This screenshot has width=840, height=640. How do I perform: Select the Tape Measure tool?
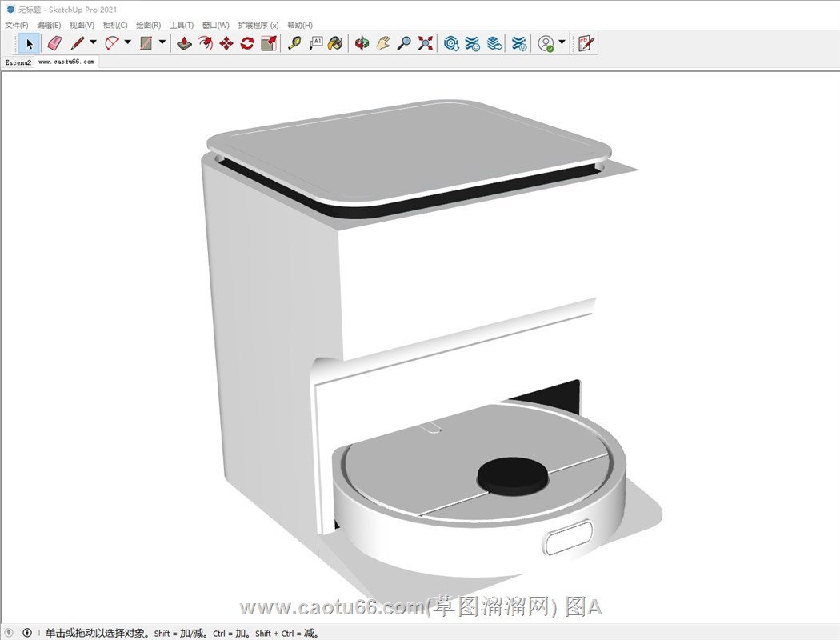click(x=294, y=43)
